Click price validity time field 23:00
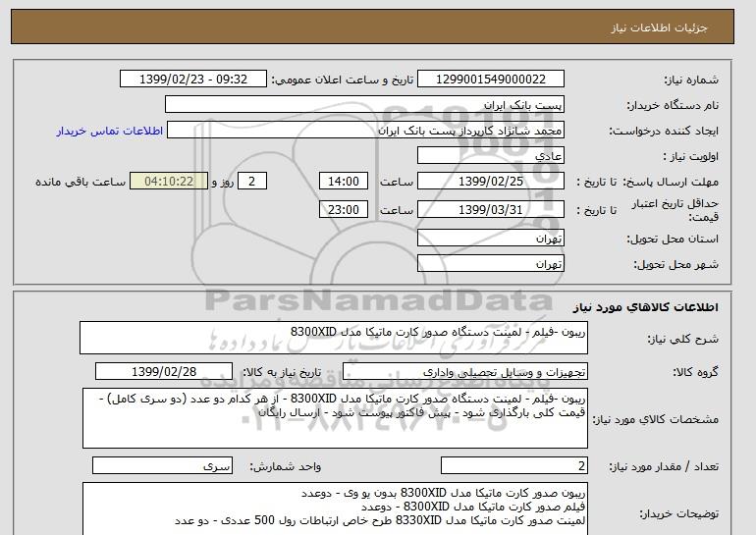 (x=344, y=210)
